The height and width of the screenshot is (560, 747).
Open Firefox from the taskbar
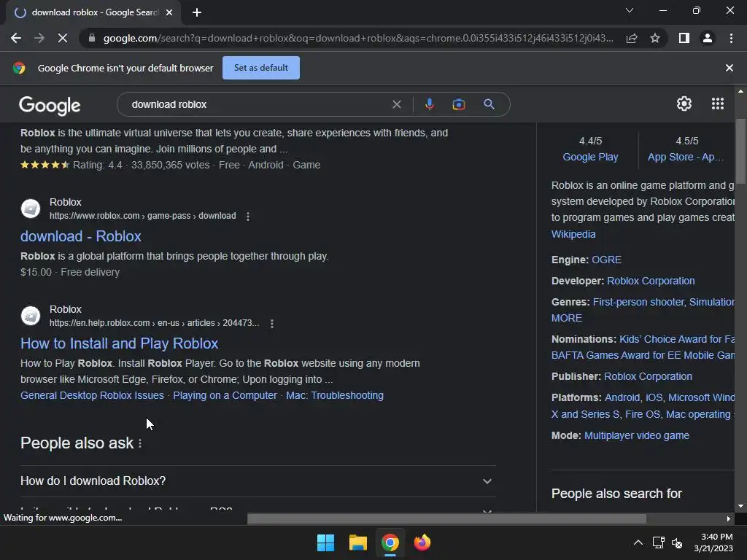pos(422,542)
